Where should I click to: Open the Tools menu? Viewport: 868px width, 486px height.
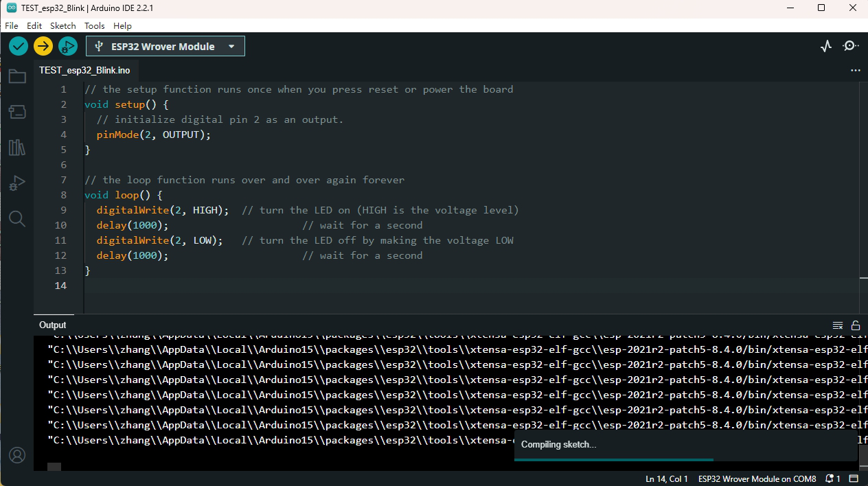coord(95,25)
